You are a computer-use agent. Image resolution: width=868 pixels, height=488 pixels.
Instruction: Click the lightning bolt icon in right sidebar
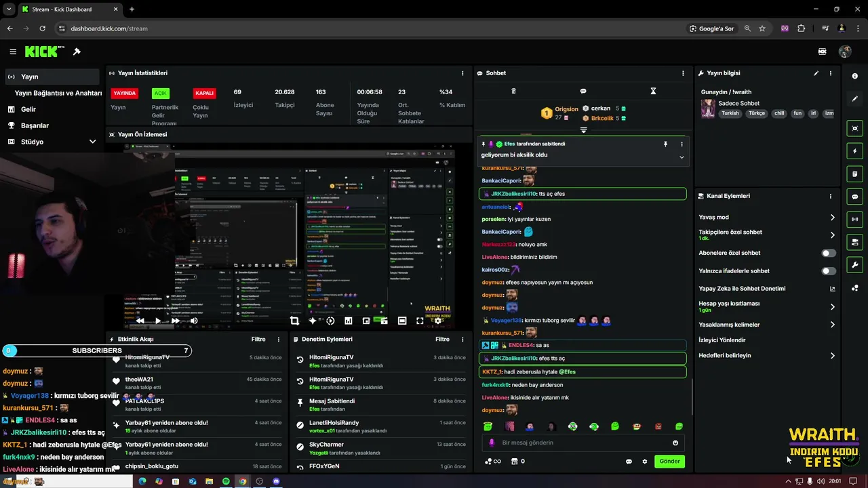click(x=855, y=151)
